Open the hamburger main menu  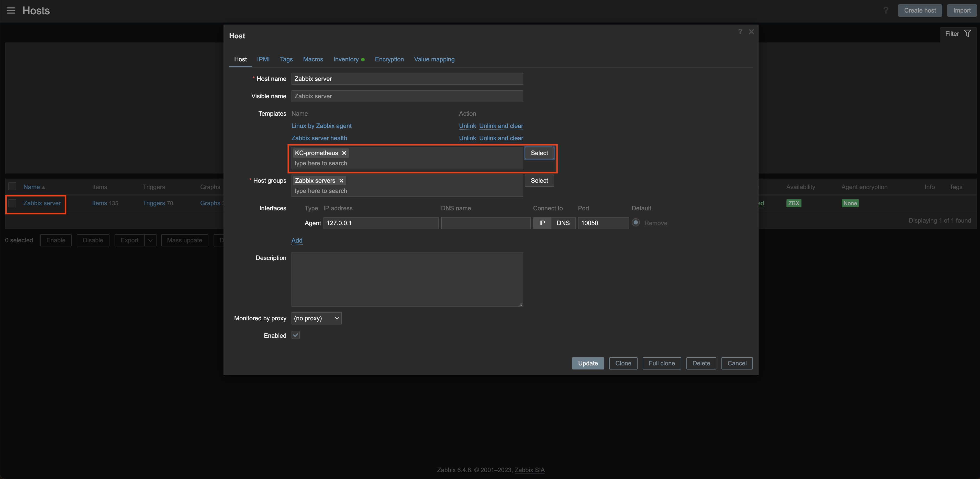point(12,11)
